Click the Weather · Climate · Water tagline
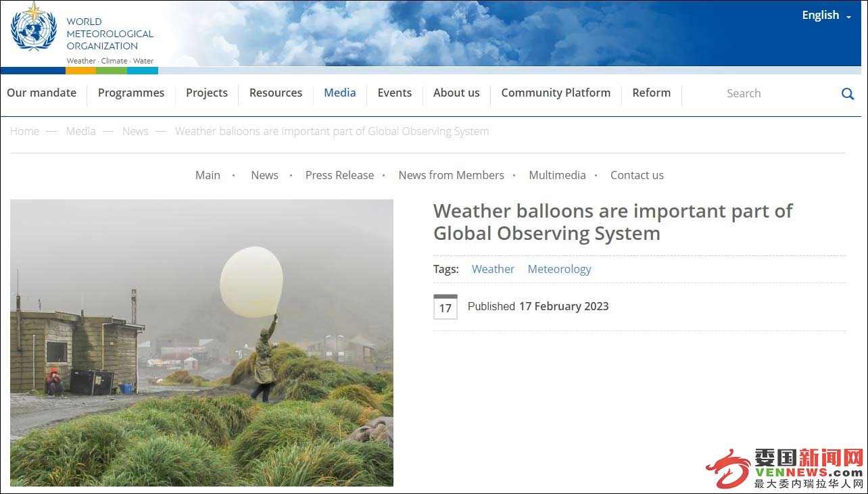The image size is (868, 494). [x=110, y=61]
